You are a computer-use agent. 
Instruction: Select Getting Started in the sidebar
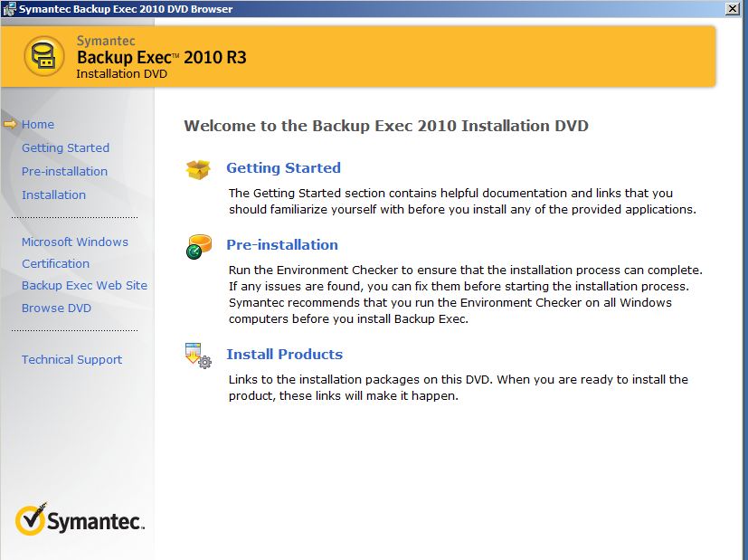(65, 147)
